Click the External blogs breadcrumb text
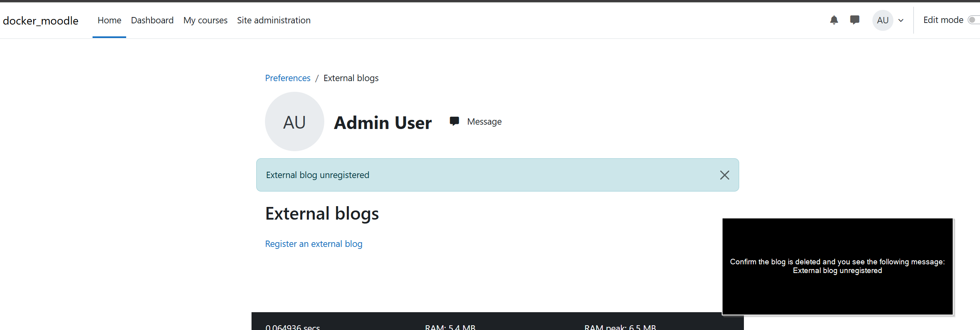The image size is (980, 330). 351,78
